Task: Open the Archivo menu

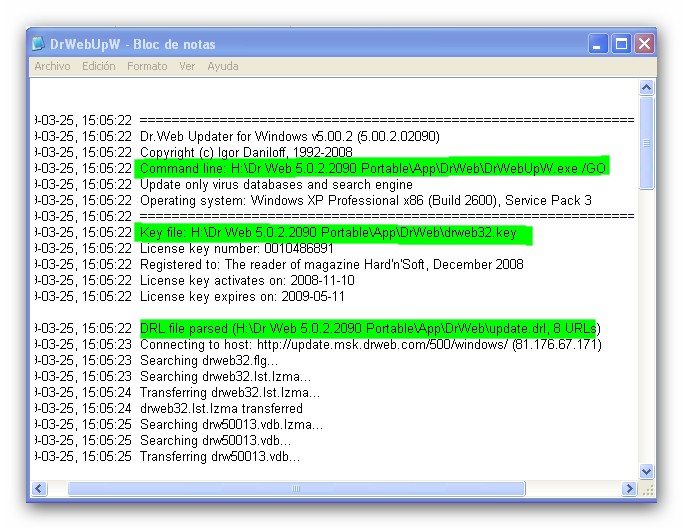Action: [52, 66]
